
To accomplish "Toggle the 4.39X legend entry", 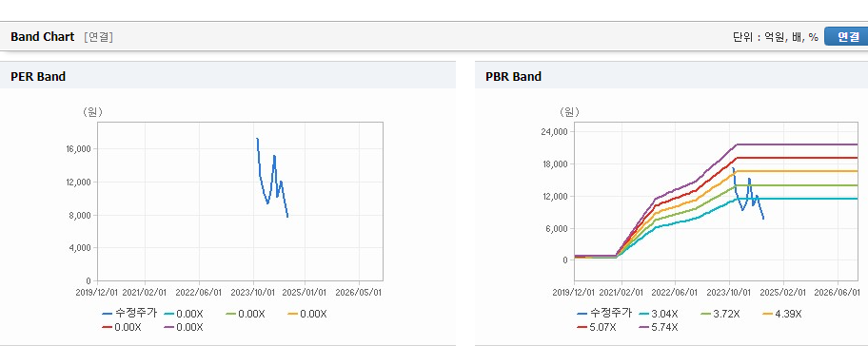I will [781, 314].
